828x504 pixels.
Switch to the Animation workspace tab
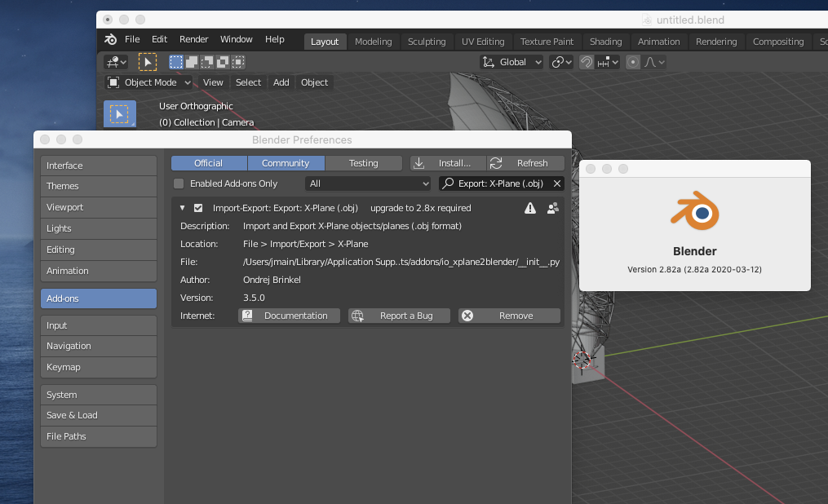(658, 42)
